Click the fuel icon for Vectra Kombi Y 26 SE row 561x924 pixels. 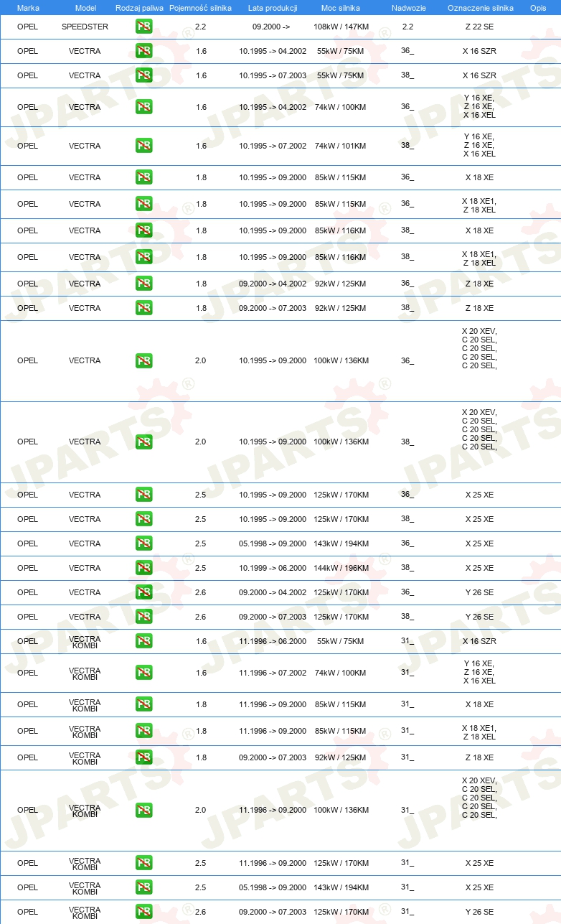[x=143, y=912]
